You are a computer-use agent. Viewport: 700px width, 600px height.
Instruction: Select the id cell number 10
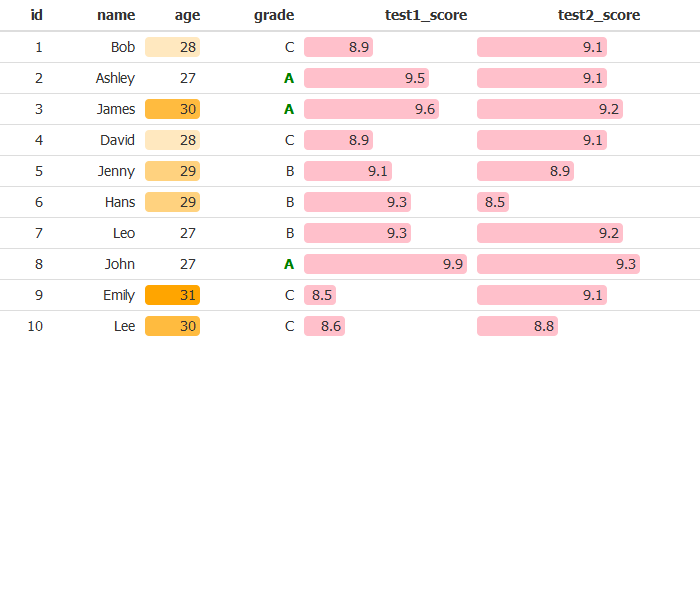pyautogui.click(x=35, y=326)
